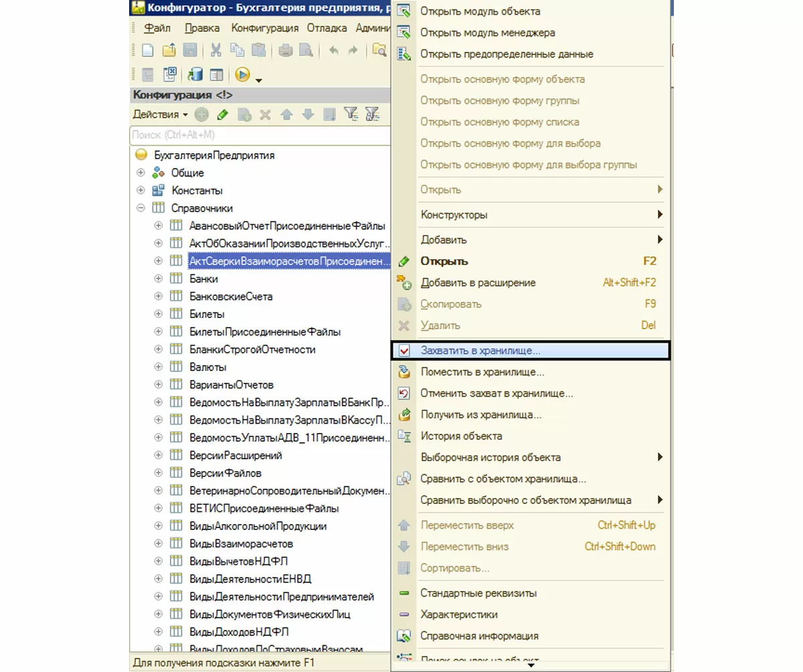
Task: Click the Sort list icon in configuration toolbar
Action: point(329,115)
